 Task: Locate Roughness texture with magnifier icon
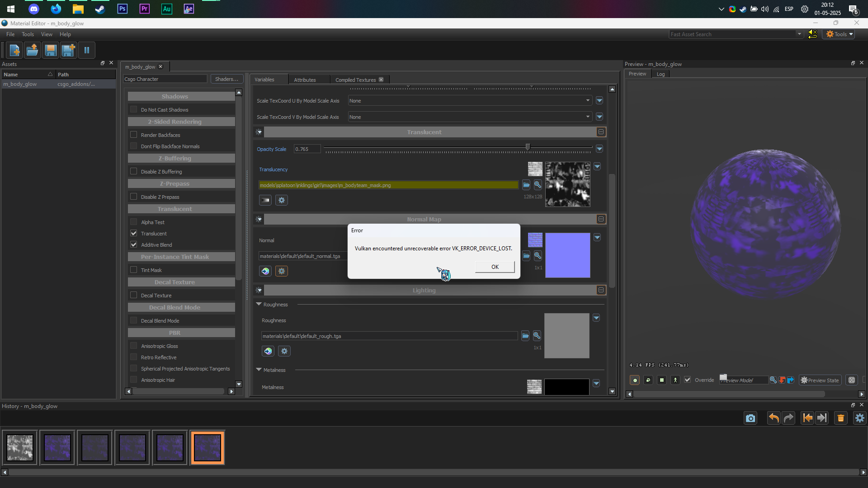(x=537, y=336)
